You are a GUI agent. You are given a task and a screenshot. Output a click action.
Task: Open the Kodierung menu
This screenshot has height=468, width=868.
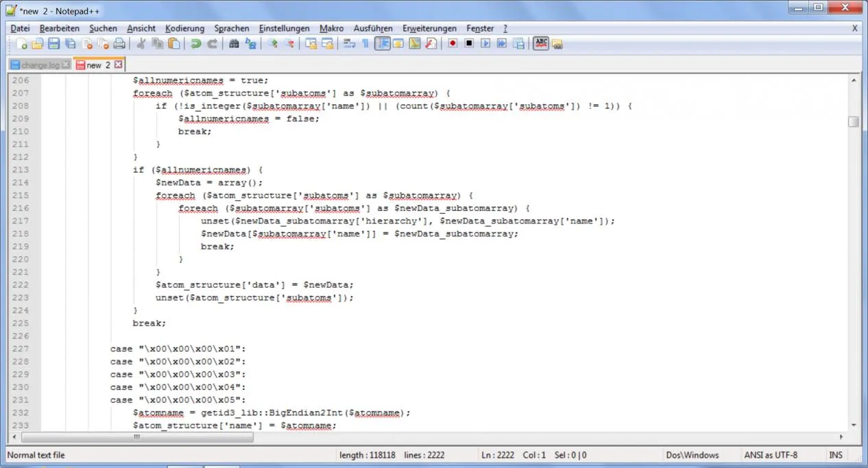(x=185, y=28)
